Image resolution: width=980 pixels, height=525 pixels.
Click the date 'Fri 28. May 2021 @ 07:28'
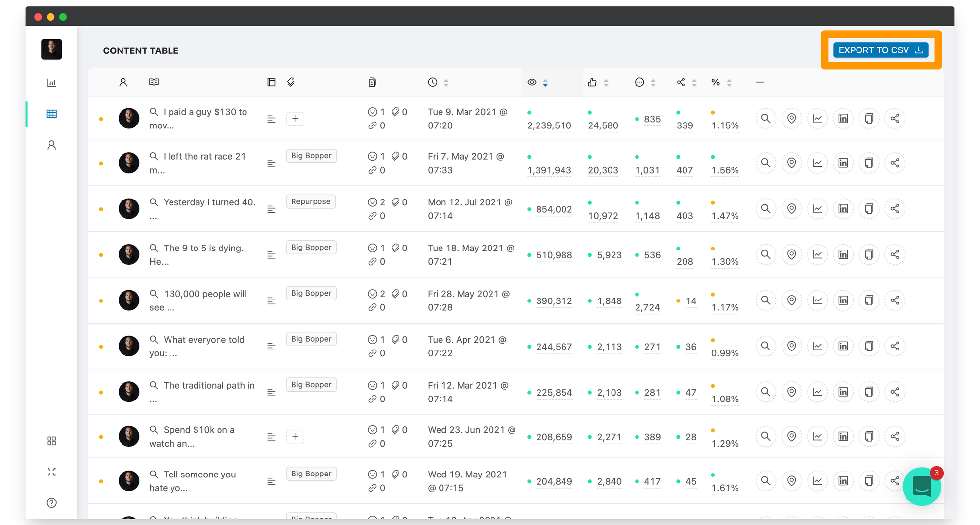469,300
